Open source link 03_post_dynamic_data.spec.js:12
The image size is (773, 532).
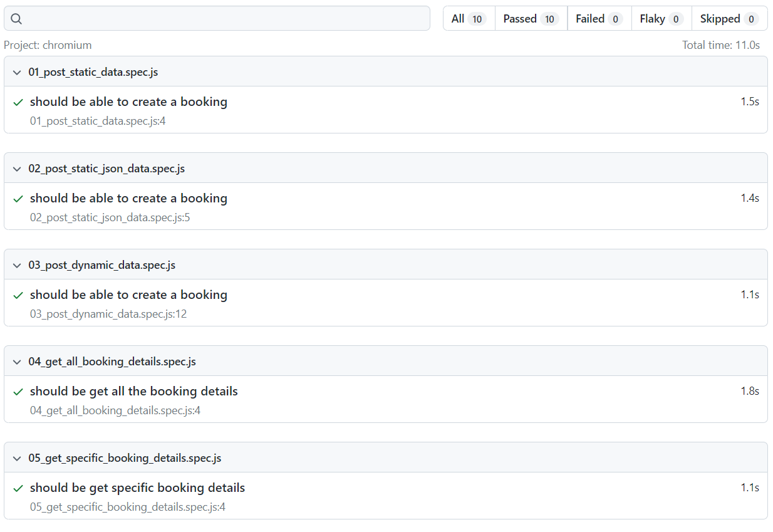coord(108,314)
